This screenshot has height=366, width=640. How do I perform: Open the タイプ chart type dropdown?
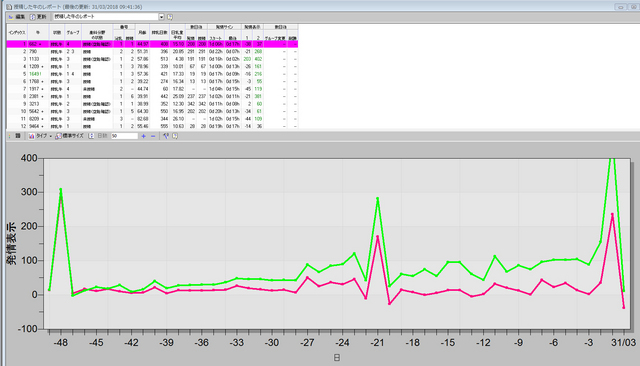(x=40, y=136)
